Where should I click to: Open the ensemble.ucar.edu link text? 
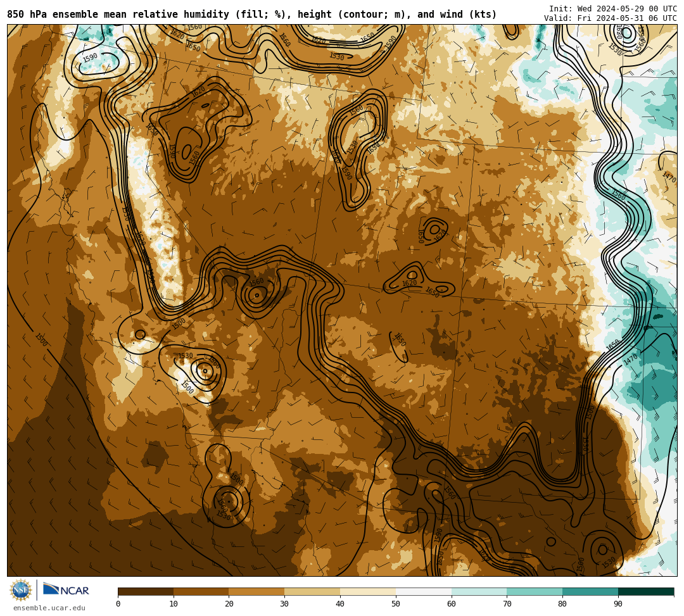pos(49,608)
